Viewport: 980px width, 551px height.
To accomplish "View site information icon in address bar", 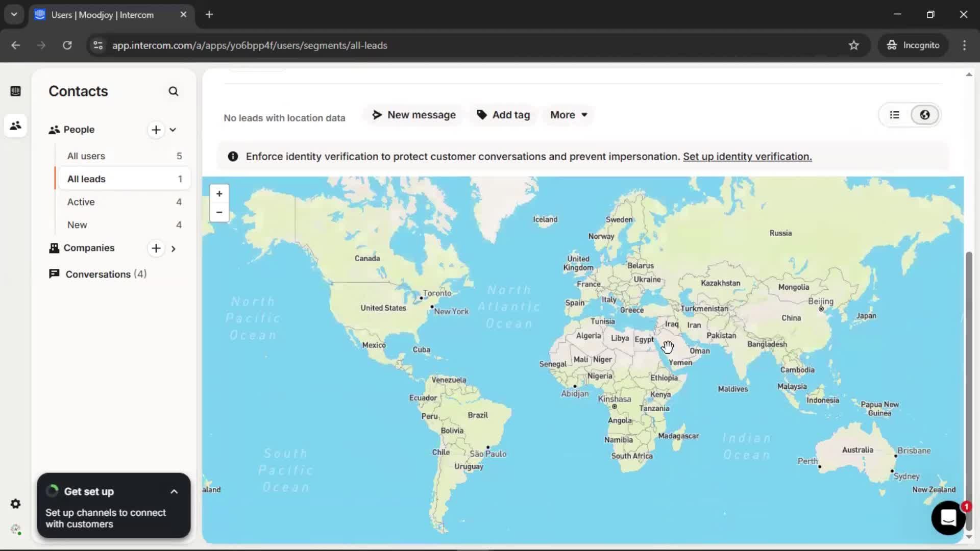I will coord(98,45).
